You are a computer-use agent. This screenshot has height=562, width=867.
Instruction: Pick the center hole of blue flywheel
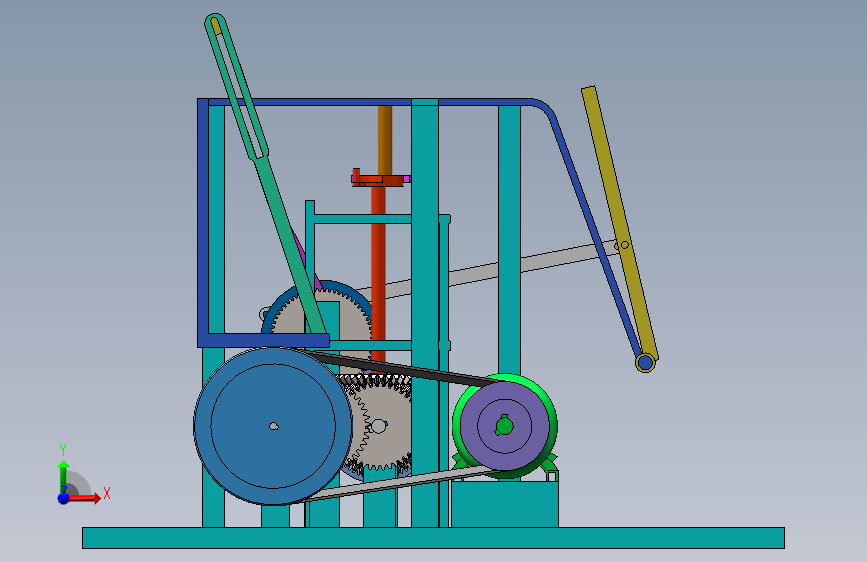273,426
